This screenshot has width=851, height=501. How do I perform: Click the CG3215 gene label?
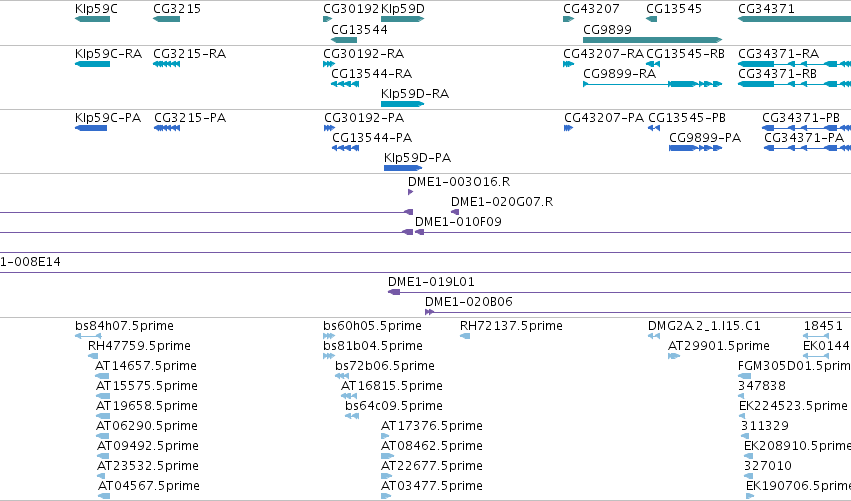point(177,9)
